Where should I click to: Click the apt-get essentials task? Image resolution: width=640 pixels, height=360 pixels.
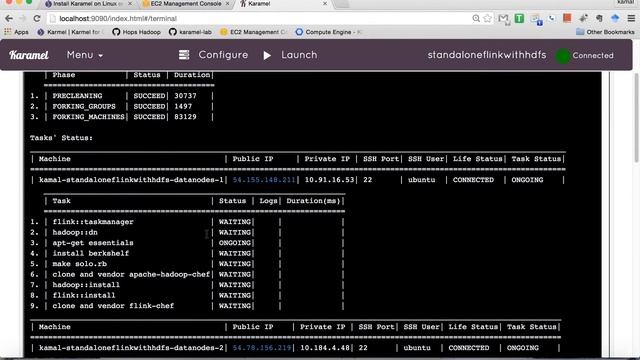click(93, 243)
